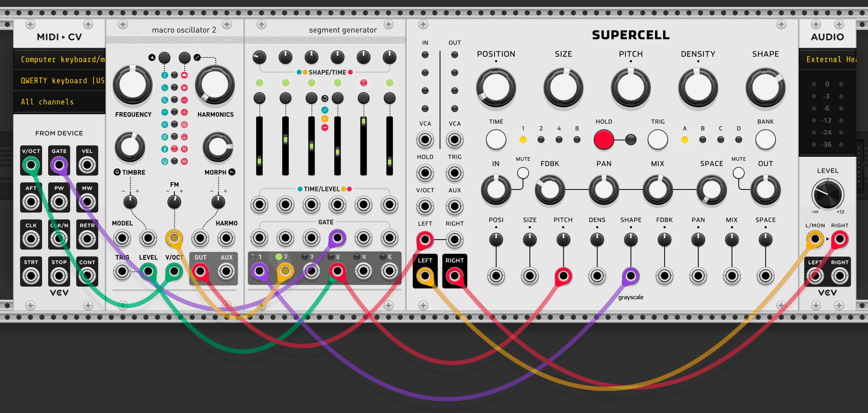Image resolution: width=868 pixels, height=413 pixels.
Task: Click right model select button on macro oscillator
Action: (185, 58)
